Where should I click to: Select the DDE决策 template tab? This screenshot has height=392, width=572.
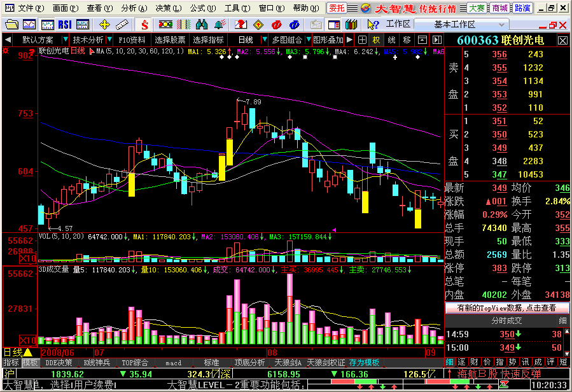coord(59,363)
